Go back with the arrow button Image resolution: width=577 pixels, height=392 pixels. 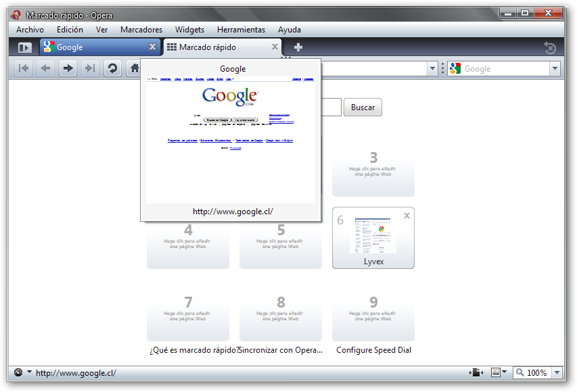45,68
